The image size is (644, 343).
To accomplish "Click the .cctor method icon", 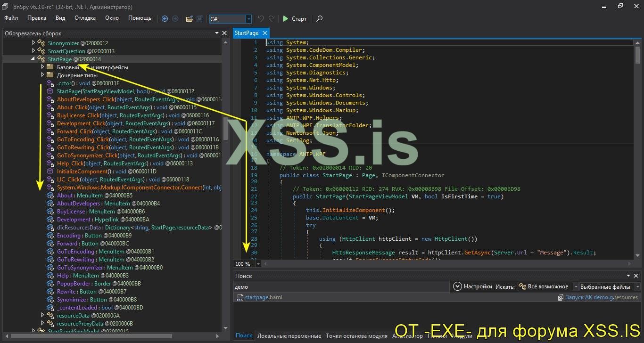I will point(50,83).
